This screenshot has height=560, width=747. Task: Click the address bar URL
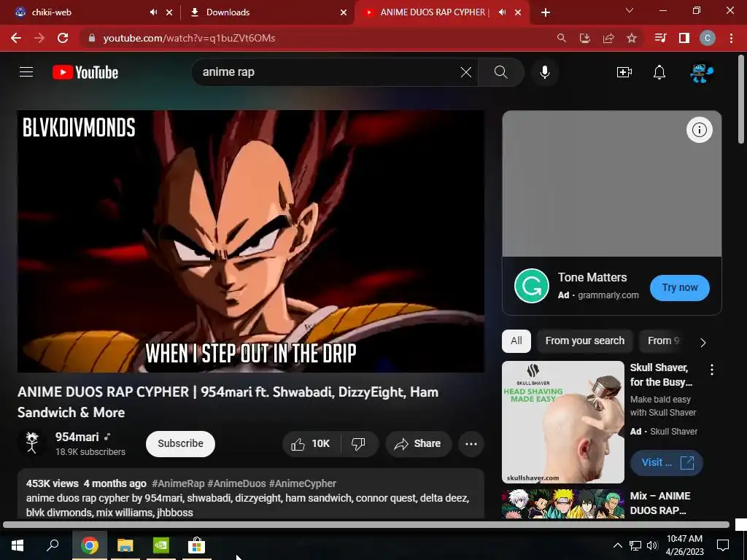coord(189,38)
